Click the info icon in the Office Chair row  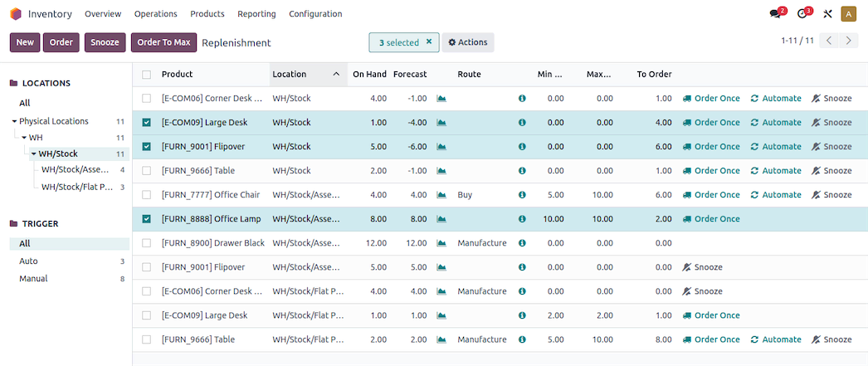pyautogui.click(x=522, y=195)
